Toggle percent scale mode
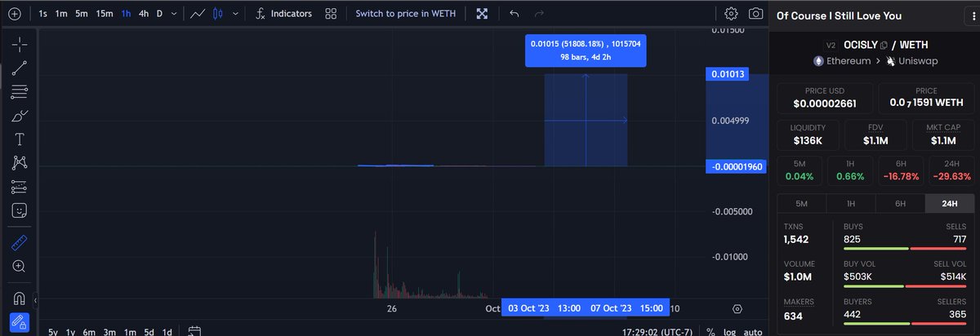This screenshot has width=980, height=336. 710,332
